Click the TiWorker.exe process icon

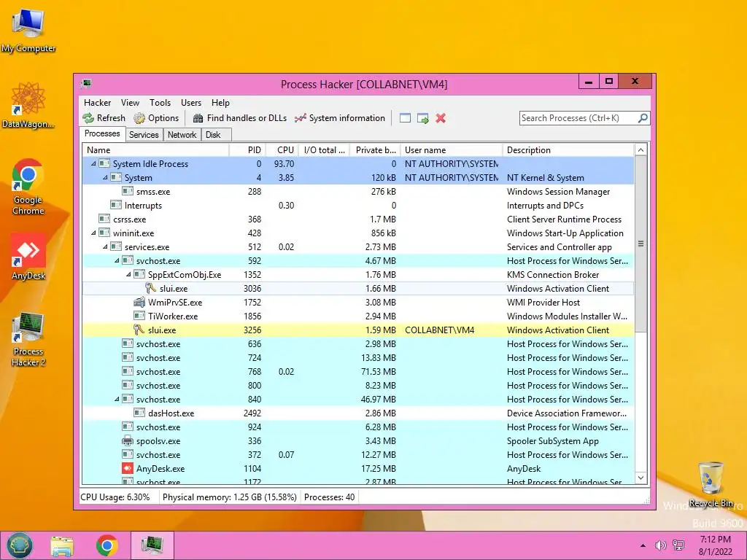click(x=139, y=316)
